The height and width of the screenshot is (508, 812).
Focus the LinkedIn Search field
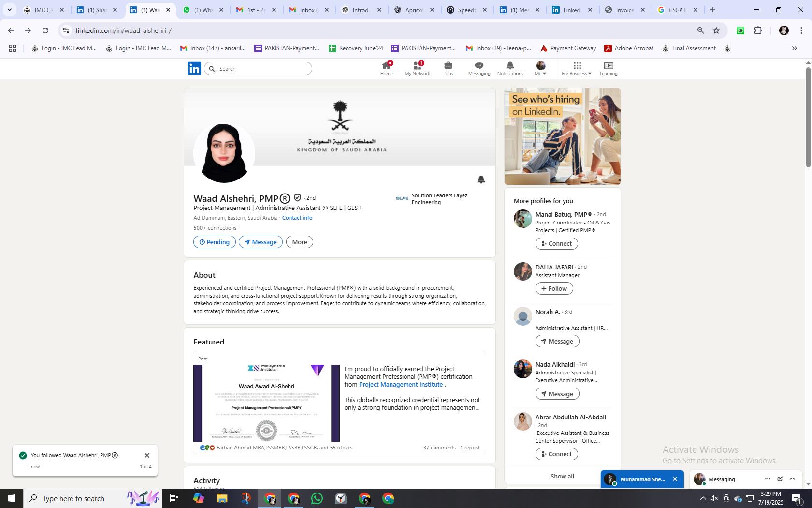click(x=258, y=69)
